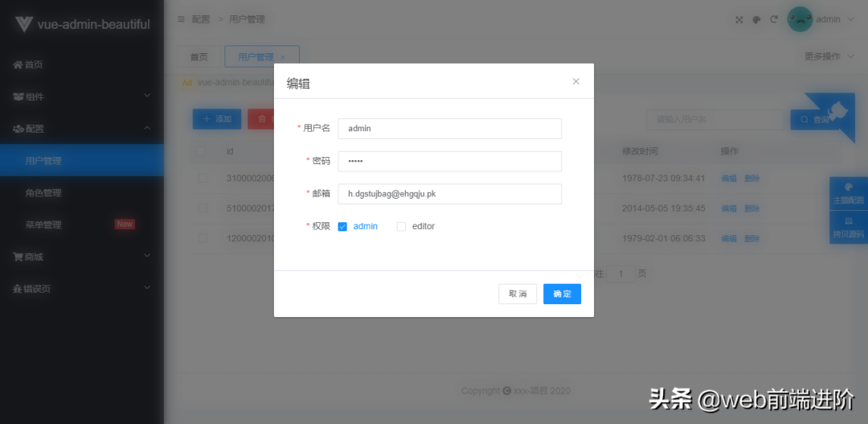Click the 主题配置 side button
868x424 pixels.
[849, 194]
